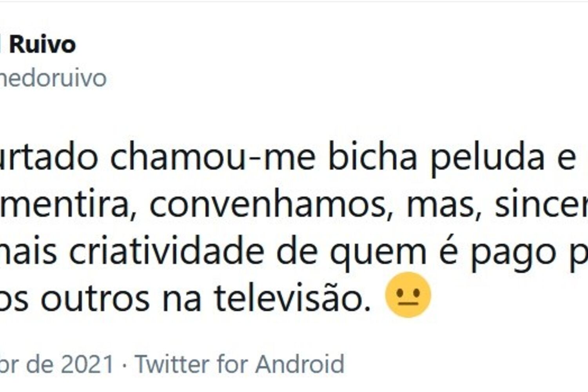588x392 pixels.
Task: Click the Twitter for Android source label
Action: pos(240,364)
